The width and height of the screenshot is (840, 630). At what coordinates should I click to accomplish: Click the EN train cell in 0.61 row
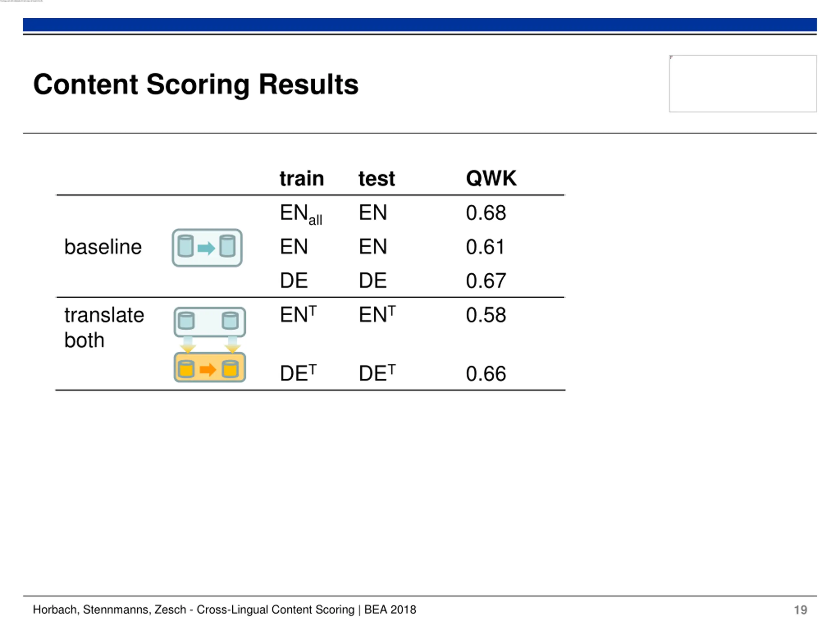pos(294,247)
